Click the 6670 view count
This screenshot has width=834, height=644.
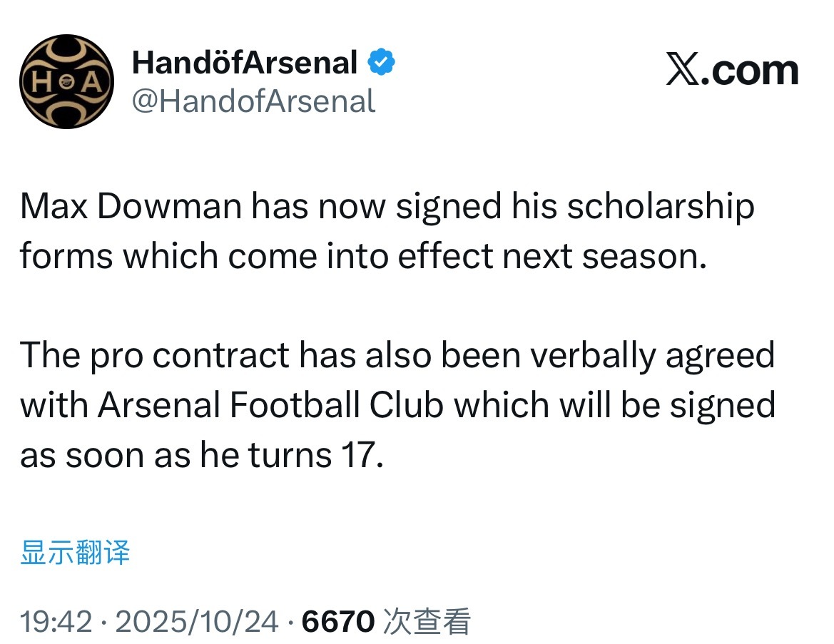coord(338,622)
